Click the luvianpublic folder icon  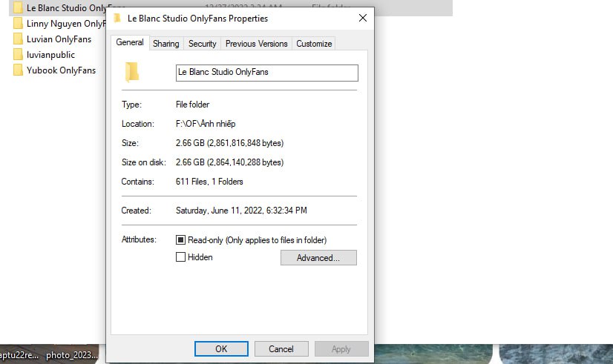(18, 55)
